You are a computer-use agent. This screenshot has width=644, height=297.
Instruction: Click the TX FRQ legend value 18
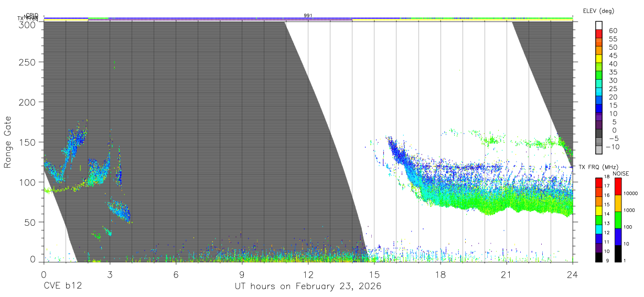pos(608,177)
